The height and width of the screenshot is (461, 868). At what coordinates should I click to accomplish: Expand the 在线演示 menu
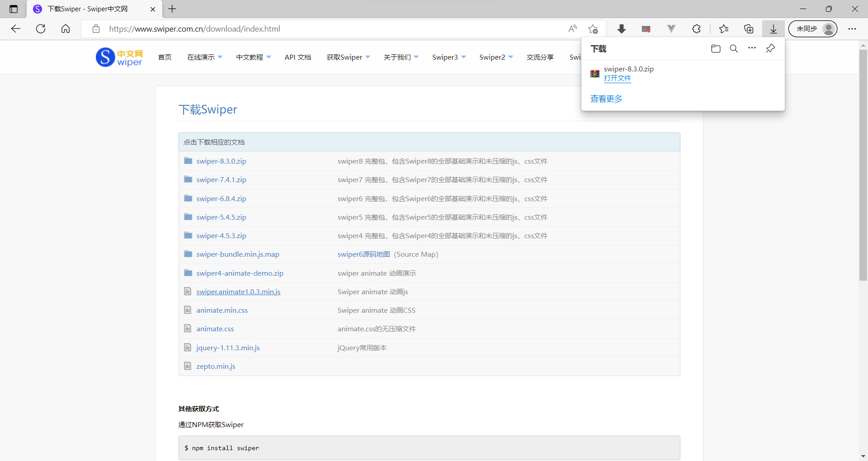tap(205, 57)
